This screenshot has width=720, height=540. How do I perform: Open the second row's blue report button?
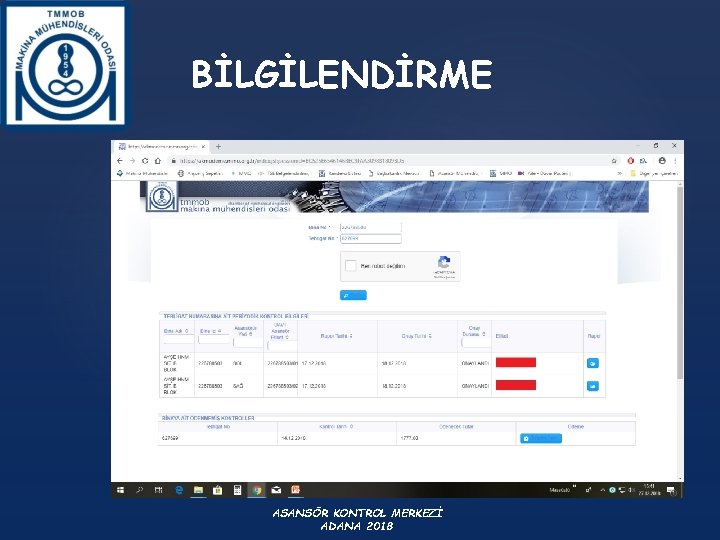pos(593,386)
